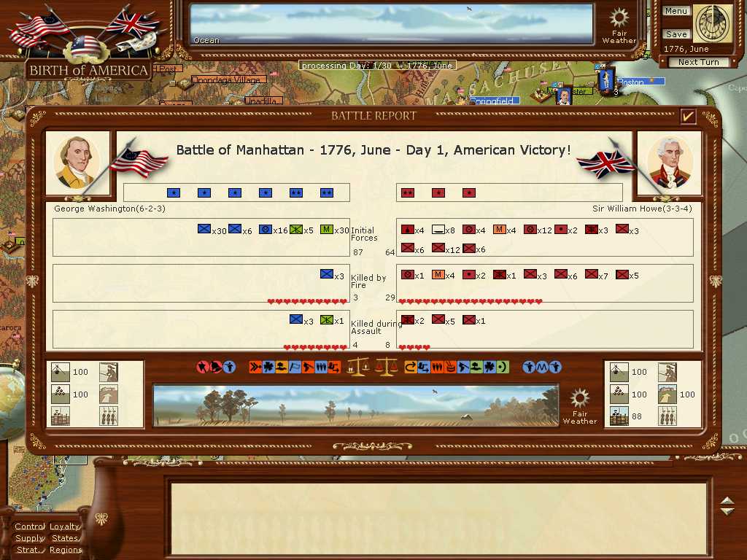Click the top Fair Weather sun icon
This screenshot has height=560, width=747.
[619, 17]
